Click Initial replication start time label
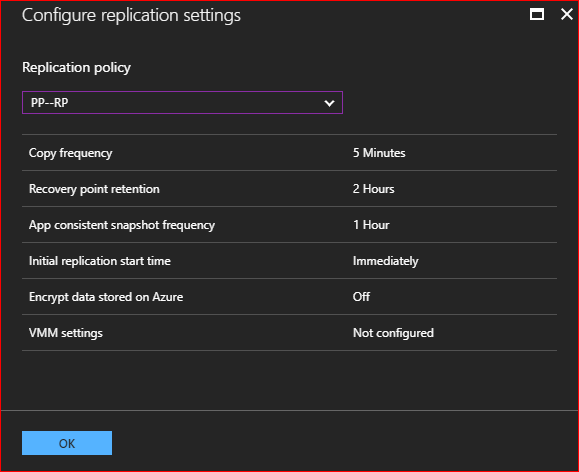 tap(100, 261)
